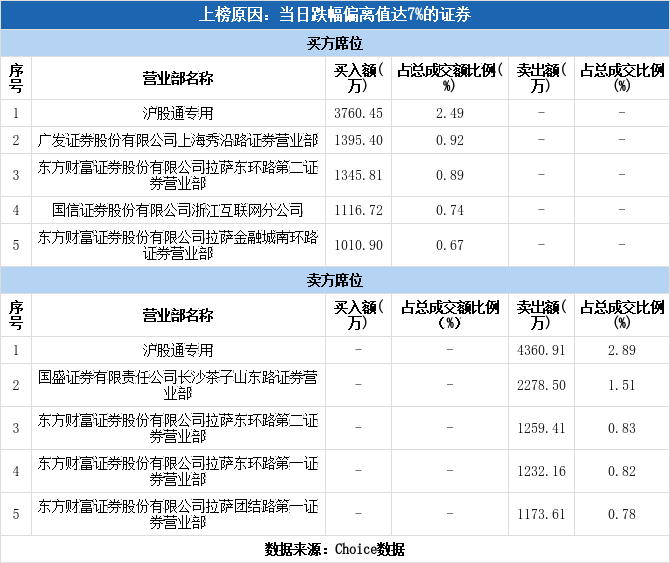Screen dimensions: 670x563
Task: Click 国盛证券长沙茶子山东路证券营业部 cell
Action: [178, 385]
